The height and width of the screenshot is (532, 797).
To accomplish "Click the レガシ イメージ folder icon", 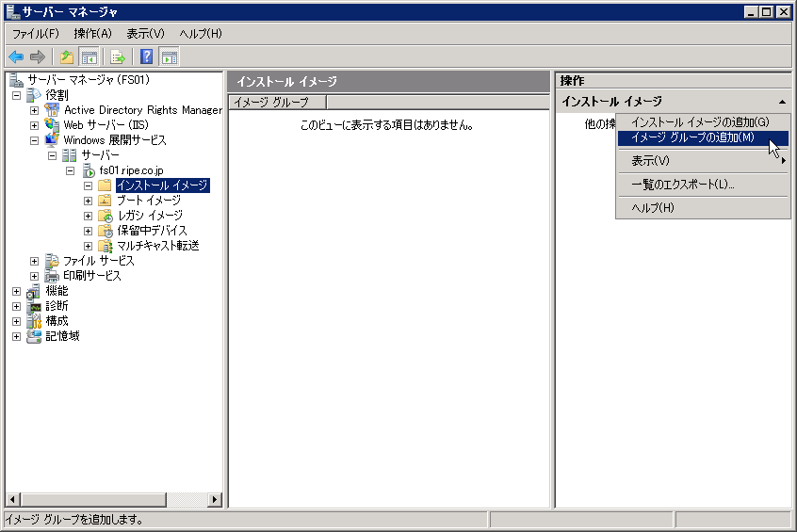I will (106, 216).
